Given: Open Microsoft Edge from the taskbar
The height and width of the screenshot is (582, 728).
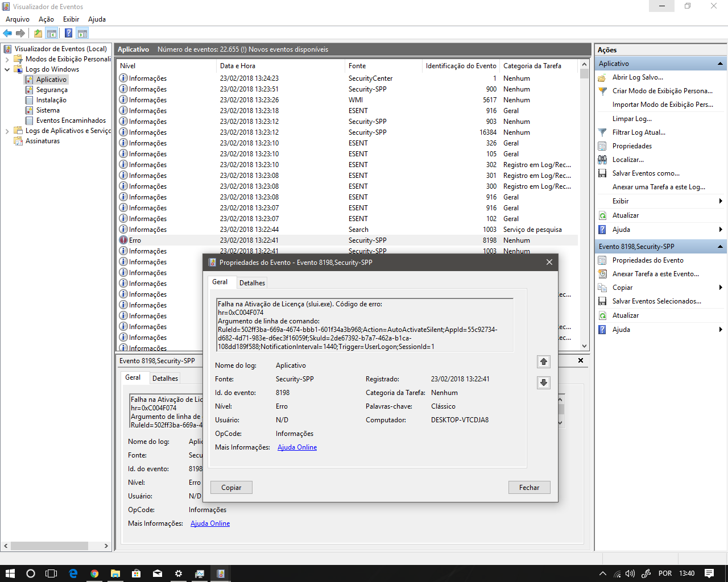Looking at the screenshot, I should point(73,573).
